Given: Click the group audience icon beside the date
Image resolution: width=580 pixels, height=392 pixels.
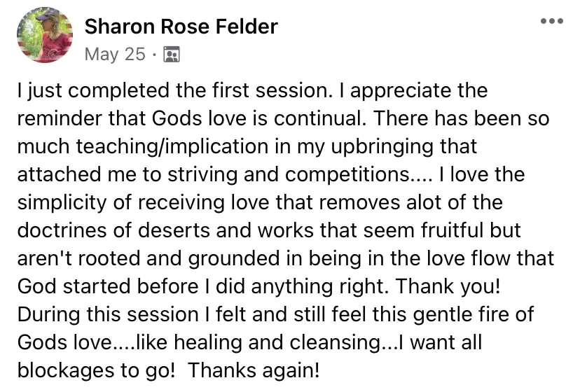Looking at the screenshot, I should tap(171, 55).
